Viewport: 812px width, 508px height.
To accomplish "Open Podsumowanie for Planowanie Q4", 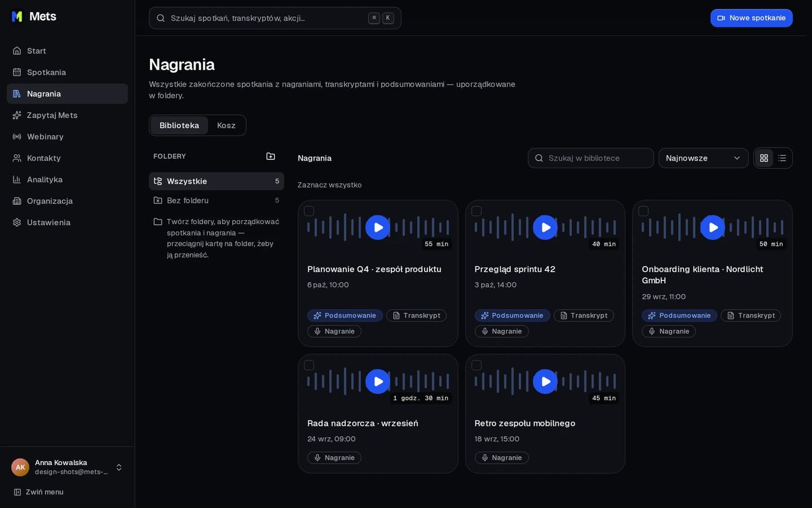I will point(345,316).
